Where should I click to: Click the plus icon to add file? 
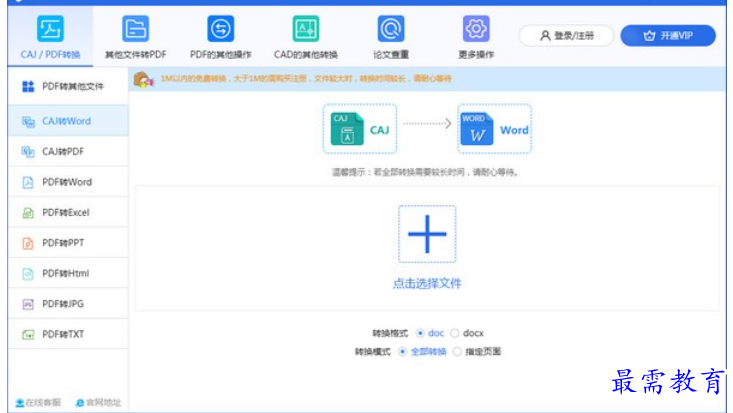(427, 234)
